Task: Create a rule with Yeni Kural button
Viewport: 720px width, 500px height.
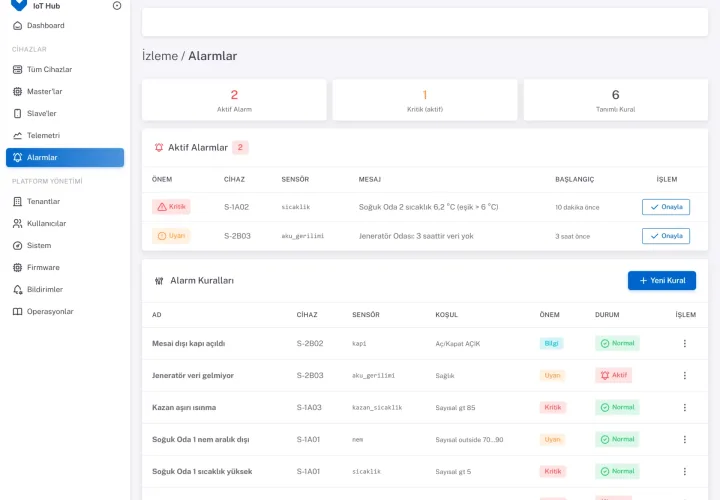Action: pyautogui.click(x=662, y=281)
